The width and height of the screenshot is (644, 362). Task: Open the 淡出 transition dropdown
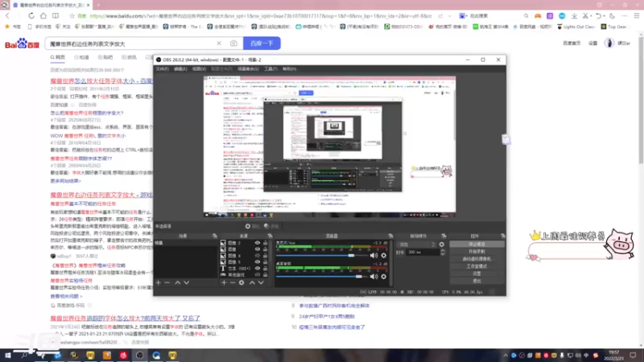click(x=416, y=245)
